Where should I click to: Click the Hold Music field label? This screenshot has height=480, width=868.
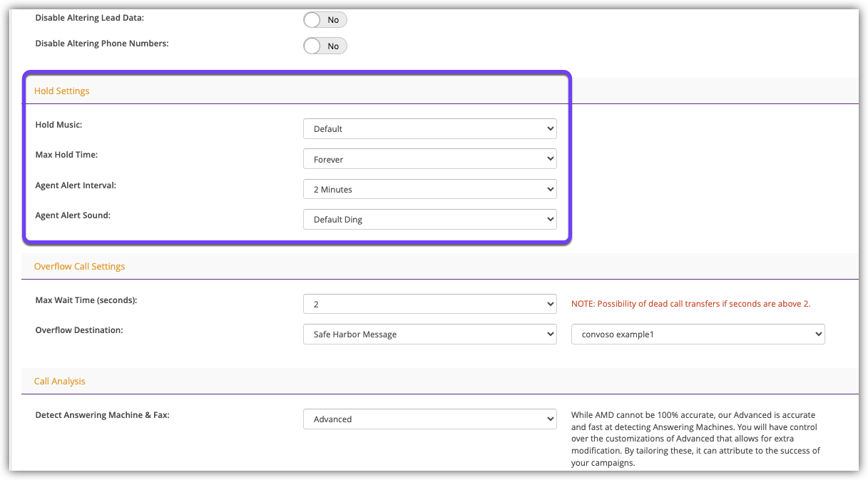point(58,125)
